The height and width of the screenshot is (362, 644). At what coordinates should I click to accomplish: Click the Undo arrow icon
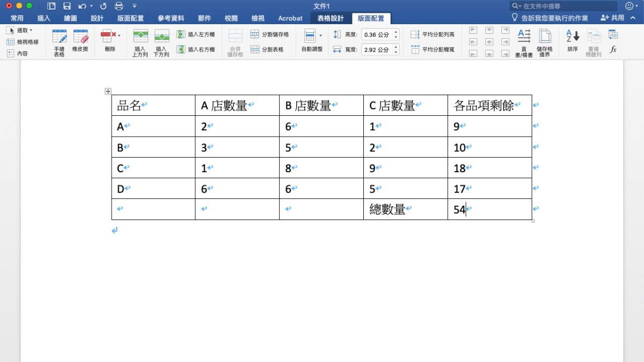(82, 6)
